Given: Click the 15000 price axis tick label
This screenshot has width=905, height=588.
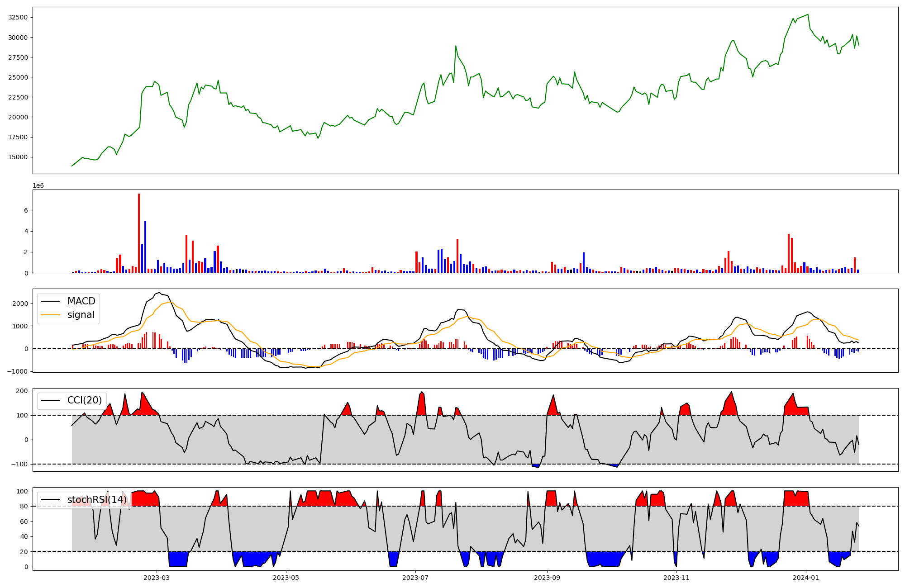Looking at the screenshot, I should click(x=18, y=157).
